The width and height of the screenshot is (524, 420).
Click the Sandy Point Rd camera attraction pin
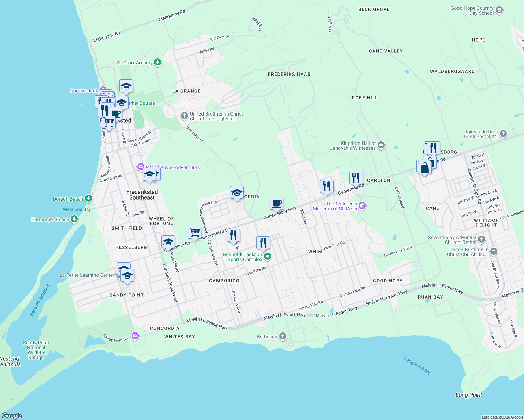point(135,336)
